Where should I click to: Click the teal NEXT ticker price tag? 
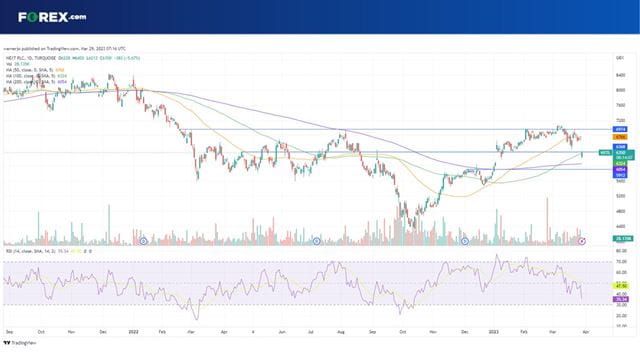pyautogui.click(x=605, y=153)
